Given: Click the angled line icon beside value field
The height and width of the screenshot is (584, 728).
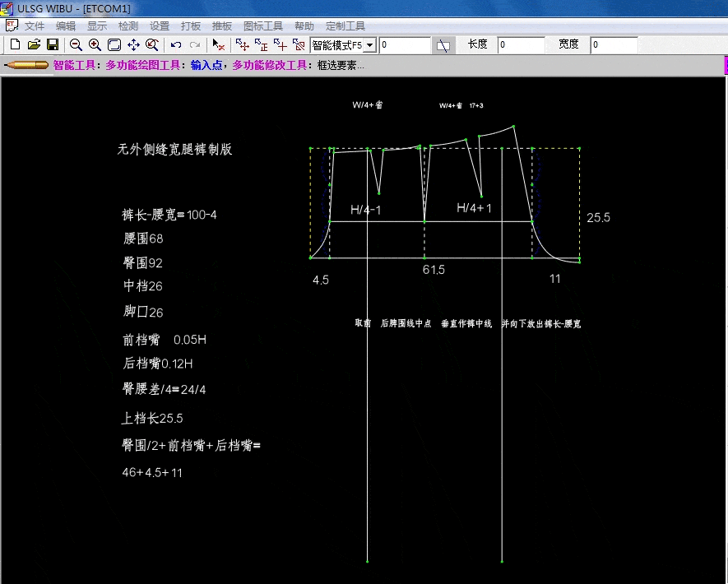Looking at the screenshot, I should pyautogui.click(x=443, y=45).
